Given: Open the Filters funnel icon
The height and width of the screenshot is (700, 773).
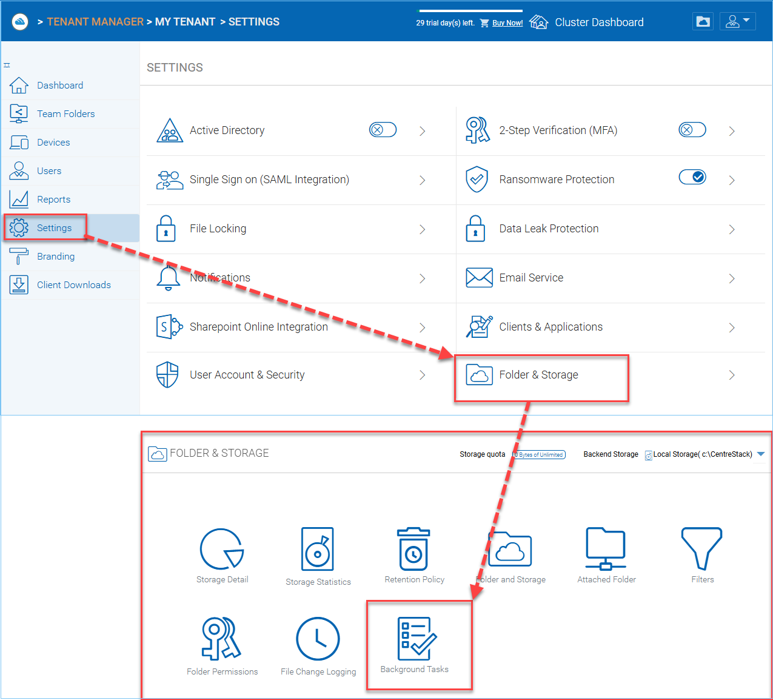Looking at the screenshot, I should (701, 549).
